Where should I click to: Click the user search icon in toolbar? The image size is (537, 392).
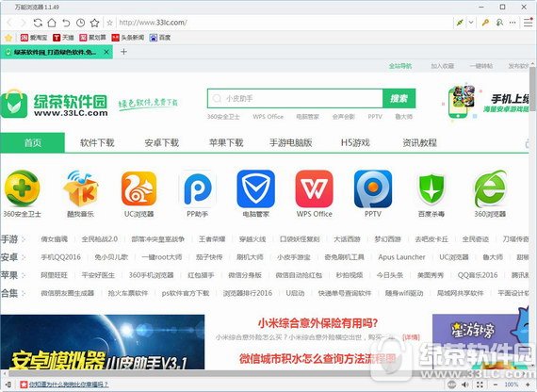pos(499,23)
